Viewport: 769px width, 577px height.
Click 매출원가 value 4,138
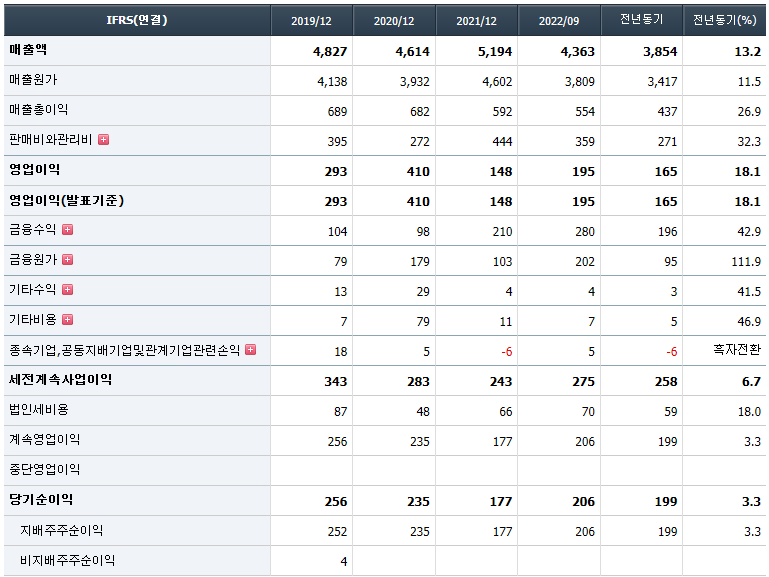(332, 81)
